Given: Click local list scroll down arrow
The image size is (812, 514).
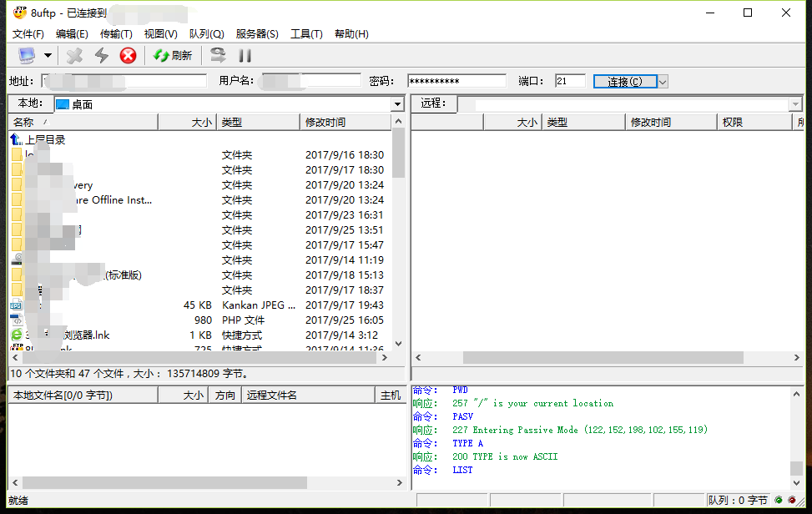Looking at the screenshot, I should [x=398, y=344].
